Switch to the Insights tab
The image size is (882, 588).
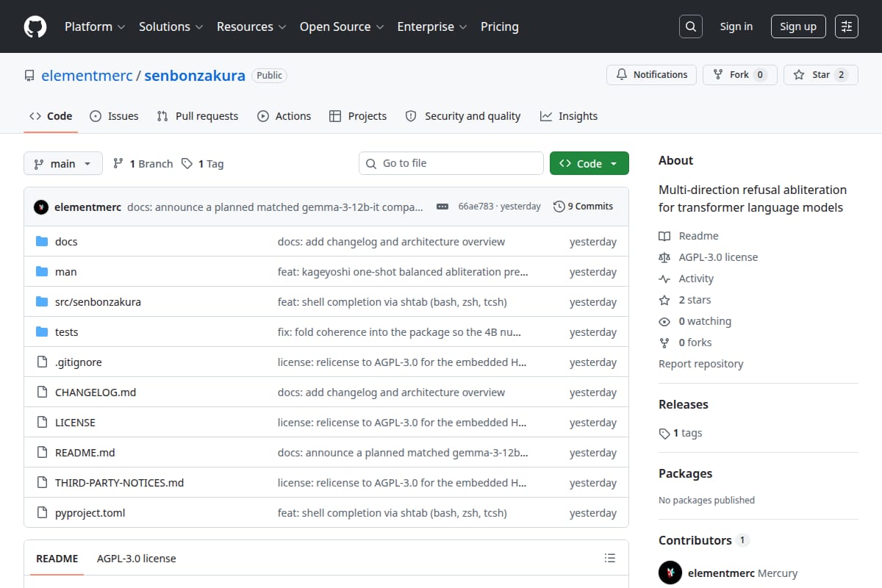click(x=569, y=116)
